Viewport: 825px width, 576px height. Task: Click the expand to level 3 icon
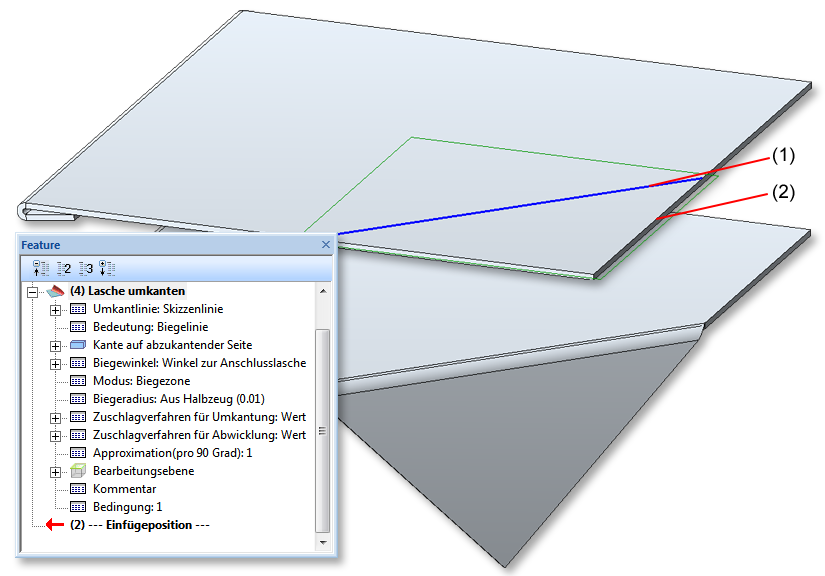pyautogui.click(x=86, y=268)
